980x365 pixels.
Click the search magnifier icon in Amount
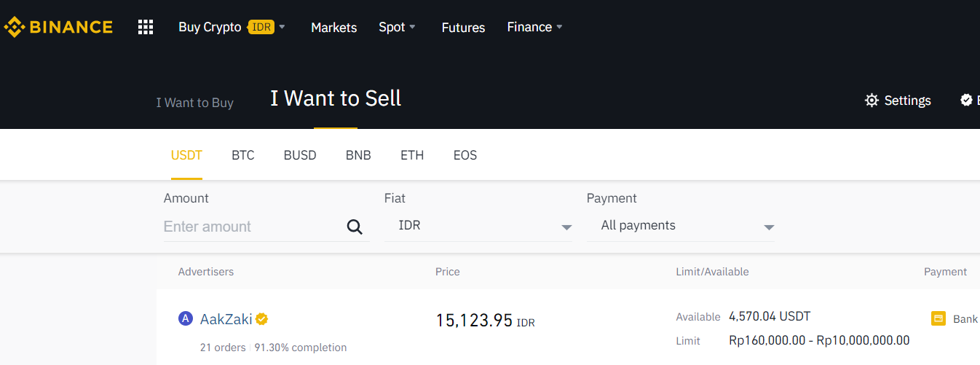[x=355, y=227]
